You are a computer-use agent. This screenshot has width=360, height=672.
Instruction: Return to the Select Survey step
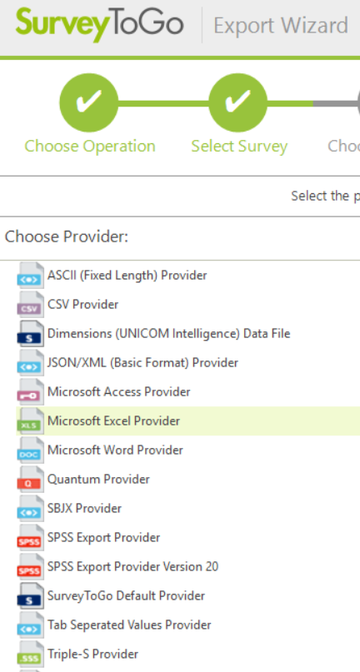[239, 146]
